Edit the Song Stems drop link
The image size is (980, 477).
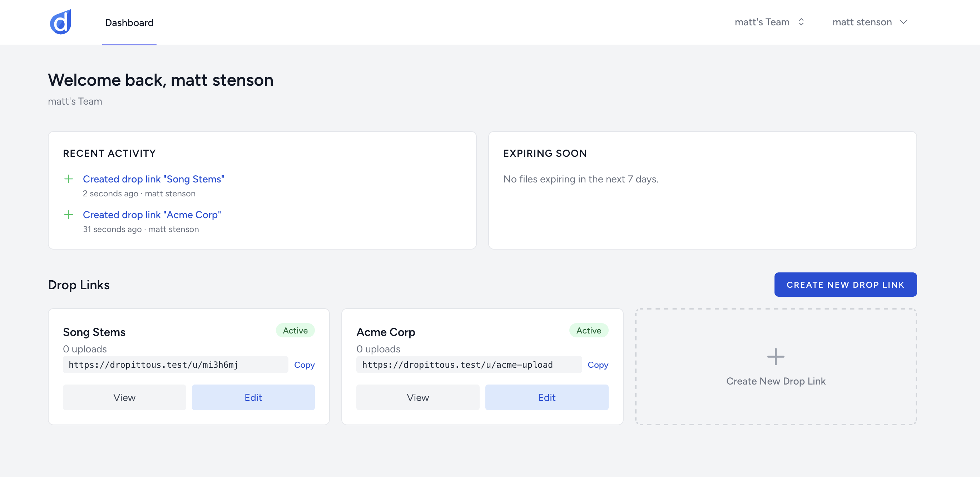pos(253,397)
